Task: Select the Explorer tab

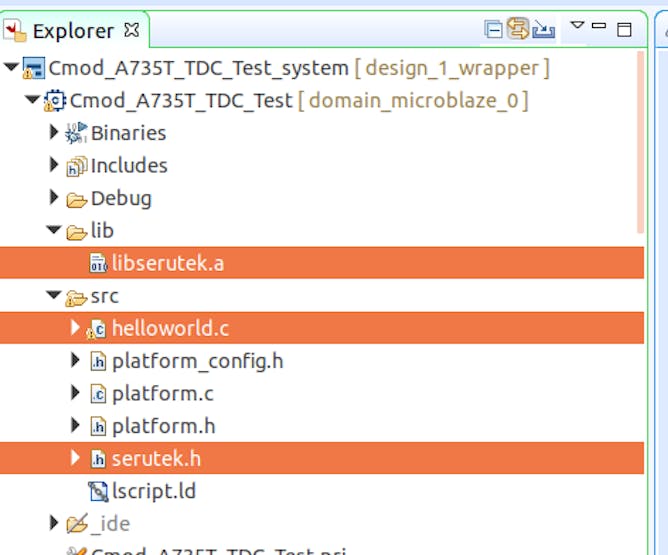Action: pos(73,30)
